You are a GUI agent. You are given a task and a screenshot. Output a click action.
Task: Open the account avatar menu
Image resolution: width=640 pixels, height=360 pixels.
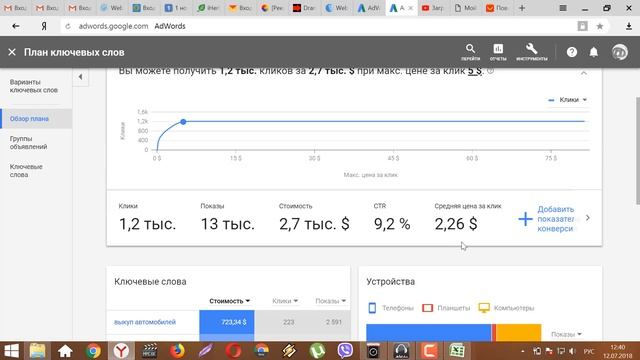[x=619, y=52]
